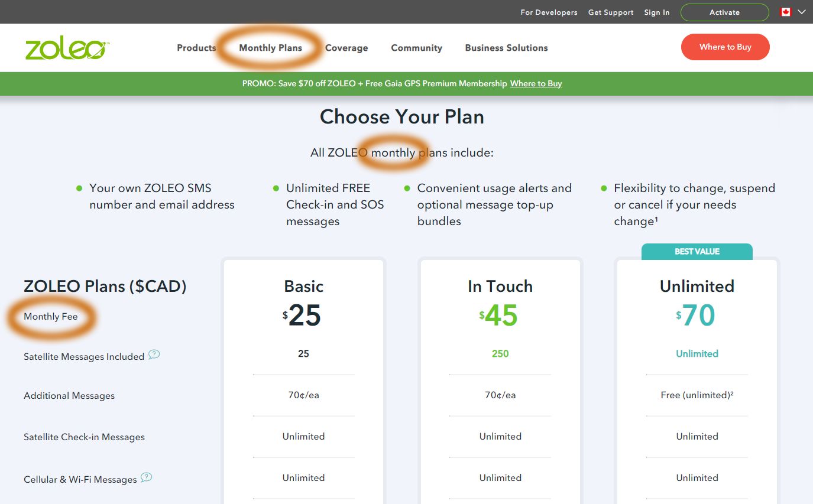This screenshot has width=813, height=504.
Task: Click the ZOLEO Plans ($CAD) heading
Action: 105,287
